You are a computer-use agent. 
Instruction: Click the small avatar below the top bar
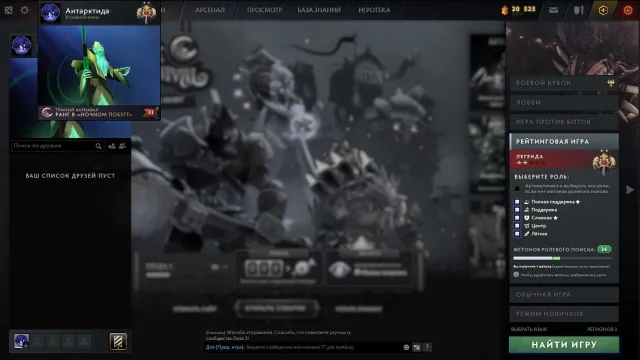click(21, 45)
